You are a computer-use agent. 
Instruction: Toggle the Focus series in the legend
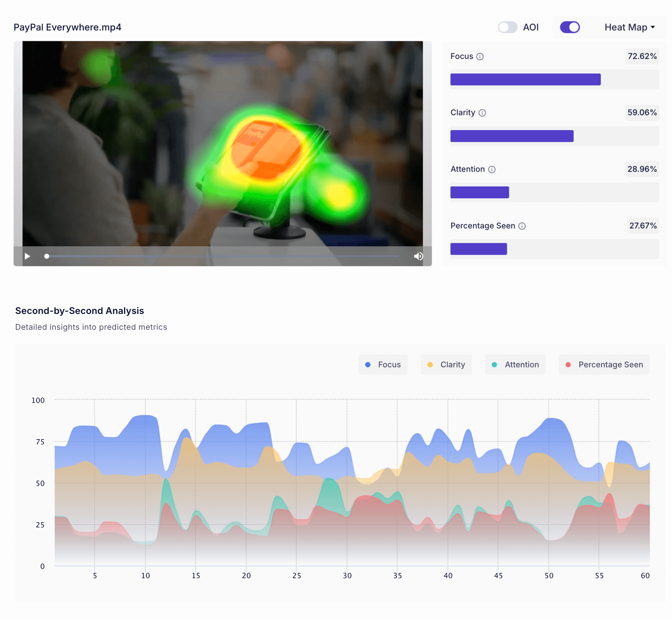click(383, 365)
